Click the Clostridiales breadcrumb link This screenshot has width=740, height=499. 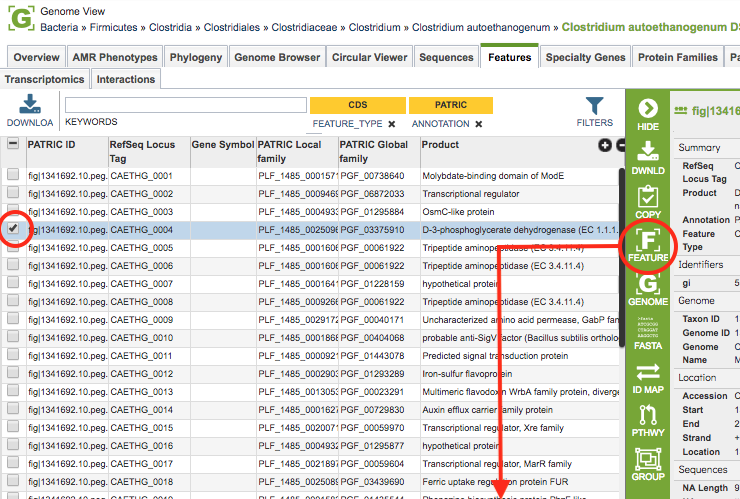(232, 27)
